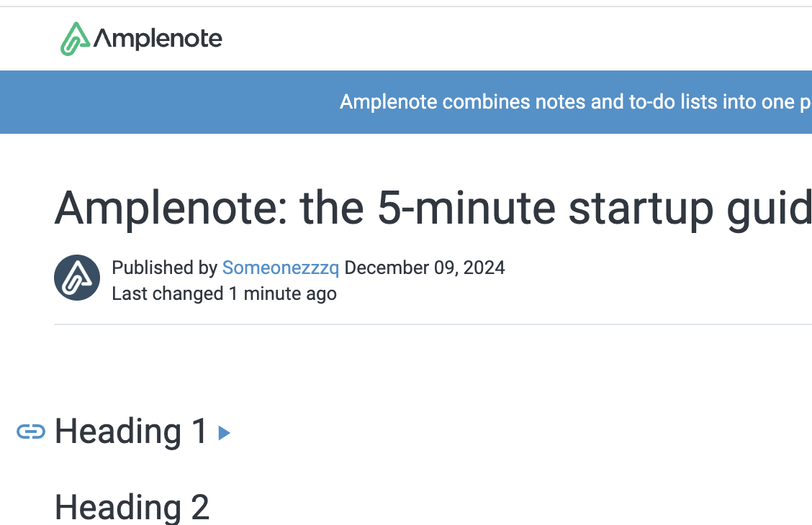Click the "Last changed 1 minute ago" text
This screenshot has height=525, width=812.
(x=224, y=293)
